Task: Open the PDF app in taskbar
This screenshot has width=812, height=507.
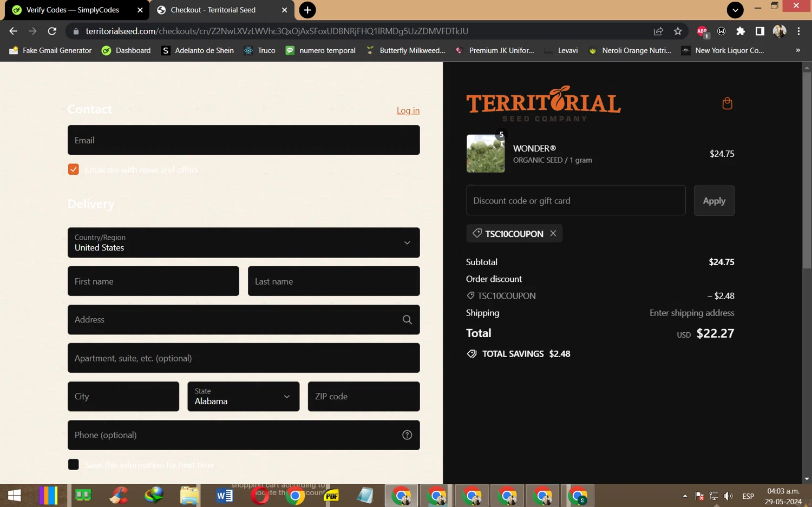Action: point(331,495)
